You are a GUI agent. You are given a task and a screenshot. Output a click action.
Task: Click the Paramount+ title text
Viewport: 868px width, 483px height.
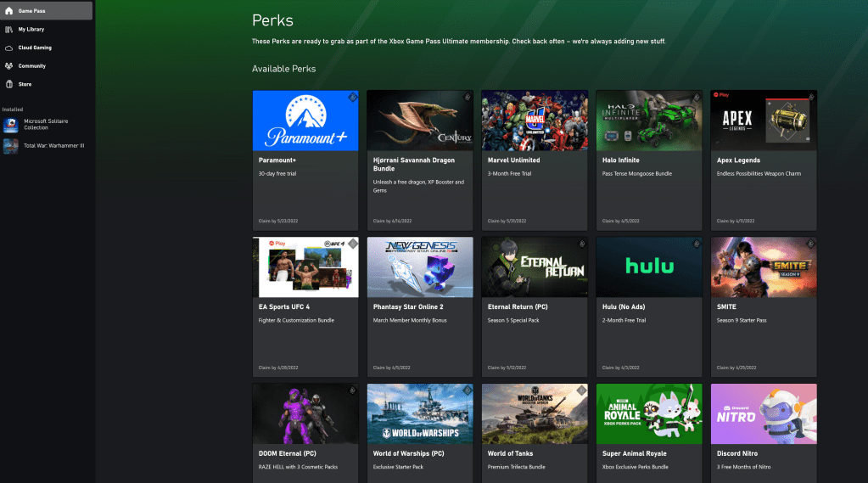pyautogui.click(x=277, y=160)
